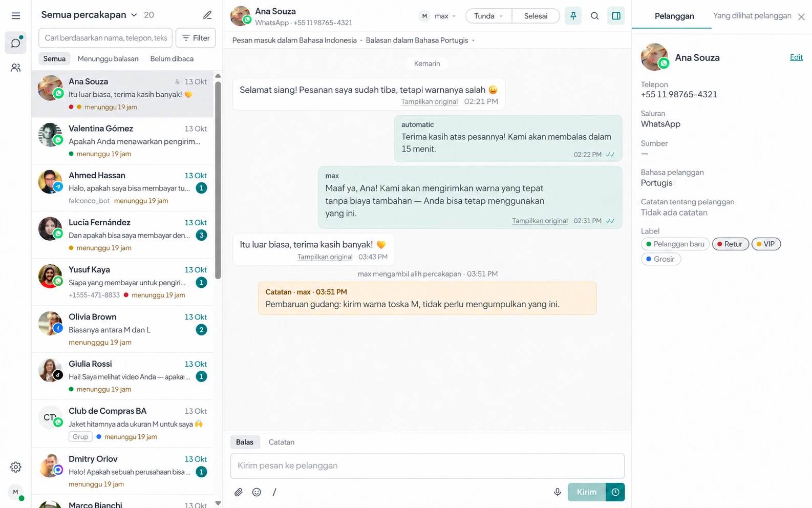
Task: Edit Ana Souza's customer details
Action: click(x=796, y=57)
